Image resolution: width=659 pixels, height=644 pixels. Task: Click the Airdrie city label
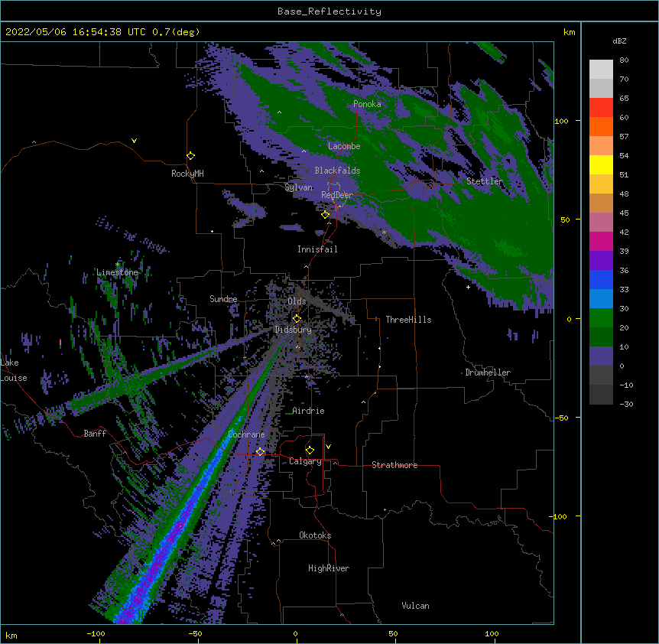[308, 411]
